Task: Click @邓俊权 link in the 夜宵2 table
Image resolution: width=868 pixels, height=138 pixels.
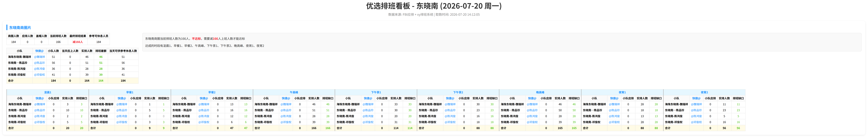Action: tap(697, 122)
